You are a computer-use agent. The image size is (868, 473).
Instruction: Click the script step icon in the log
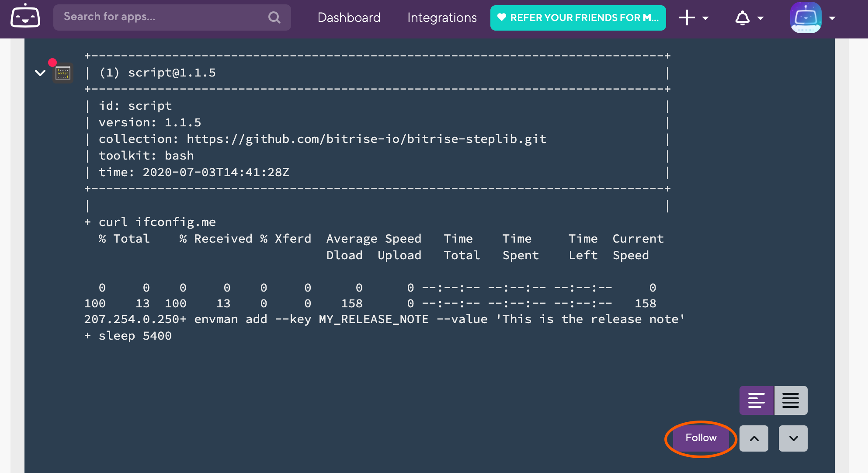pos(62,73)
